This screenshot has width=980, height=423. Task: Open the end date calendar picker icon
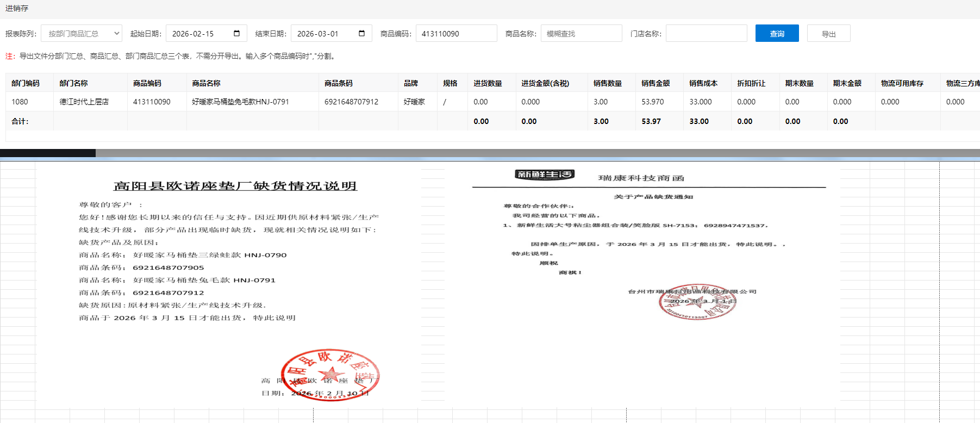pyautogui.click(x=361, y=34)
